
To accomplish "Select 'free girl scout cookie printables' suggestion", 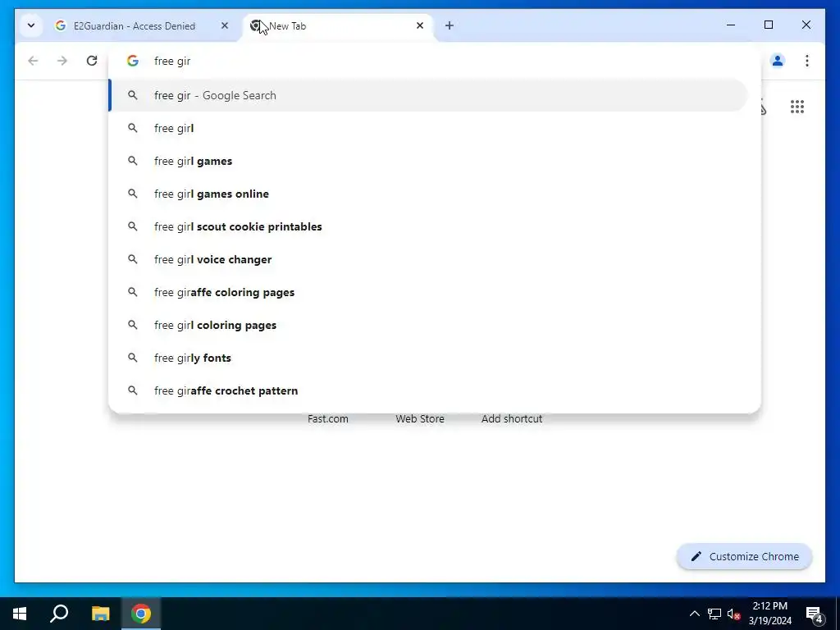I will (x=428, y=226).
